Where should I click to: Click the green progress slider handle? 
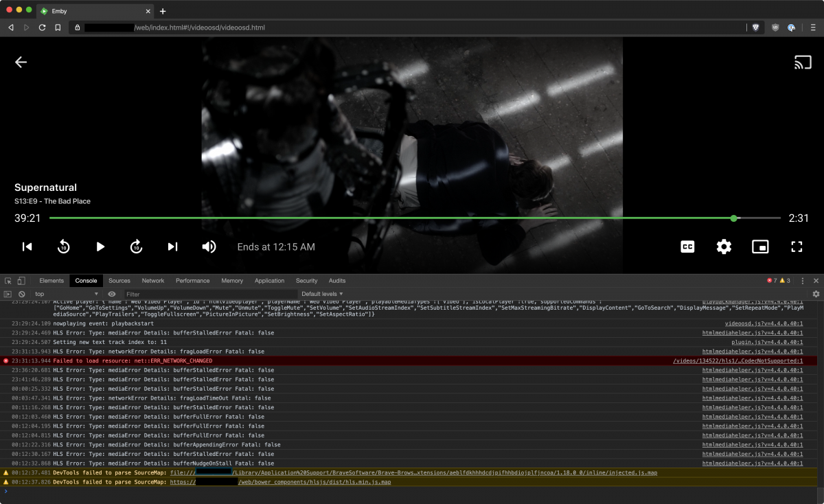pyautogui.click(x=734, y=218)
